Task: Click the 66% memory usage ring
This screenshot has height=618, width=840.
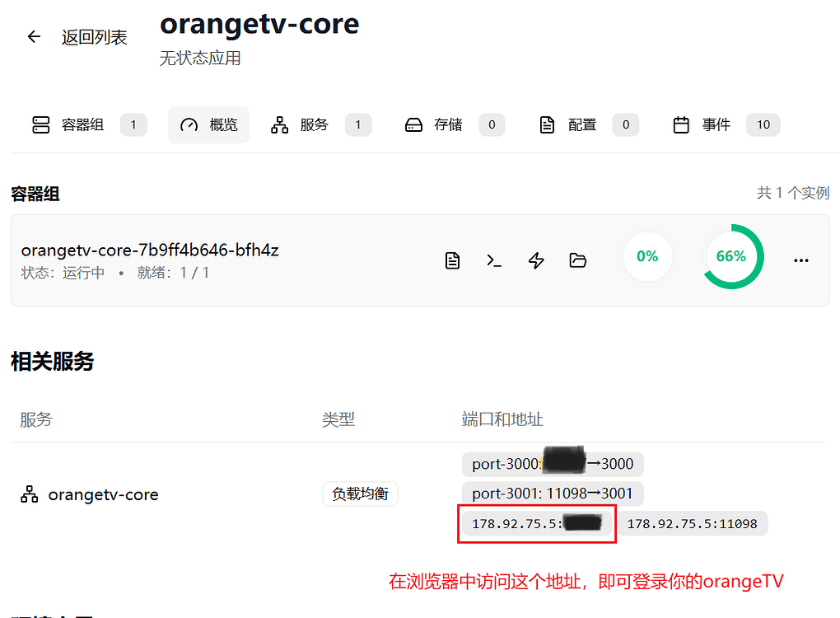Action: 731,256
